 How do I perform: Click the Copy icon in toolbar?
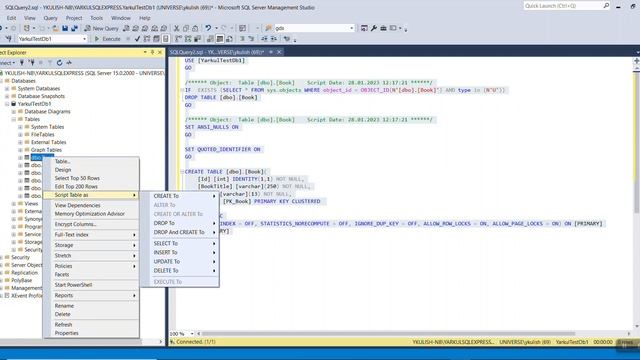point(186,28)
